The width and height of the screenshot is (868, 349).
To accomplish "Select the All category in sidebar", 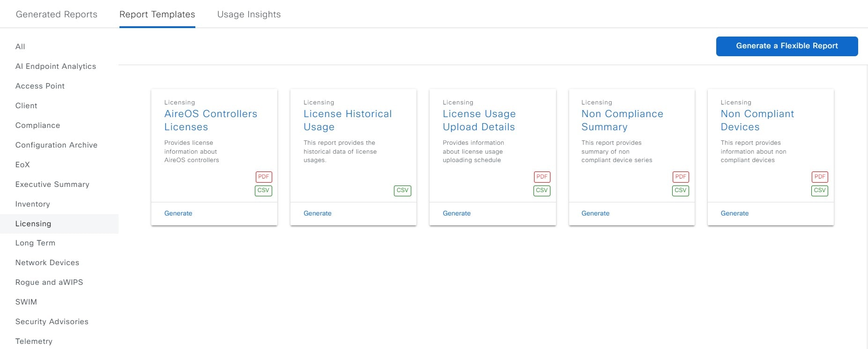I will coord(20,47).
